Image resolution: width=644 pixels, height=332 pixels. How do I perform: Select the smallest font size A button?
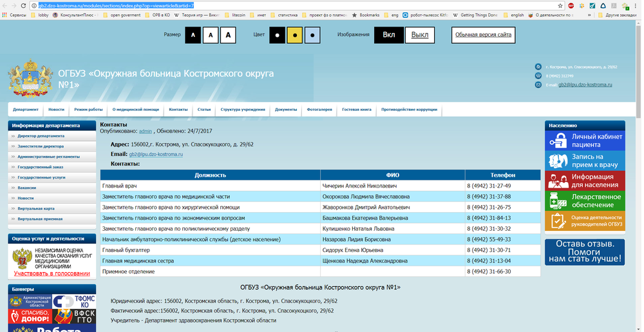tap(193, 35)
